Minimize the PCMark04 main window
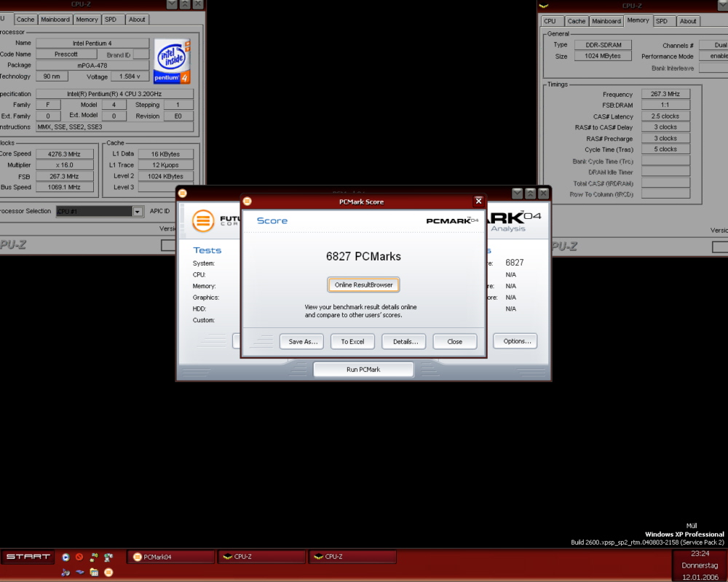The width and height of the screenshot is (728, 582). [x=517, y=193]
